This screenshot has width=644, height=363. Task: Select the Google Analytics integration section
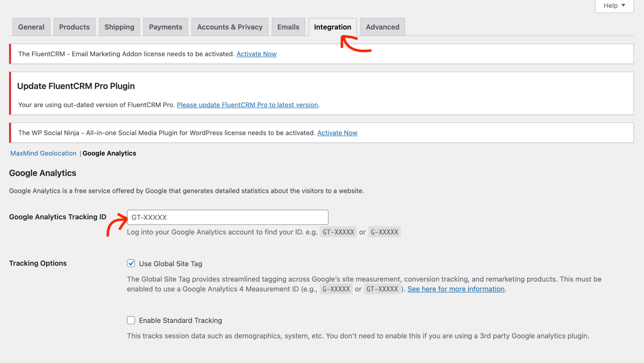click(x=109, y=153)
